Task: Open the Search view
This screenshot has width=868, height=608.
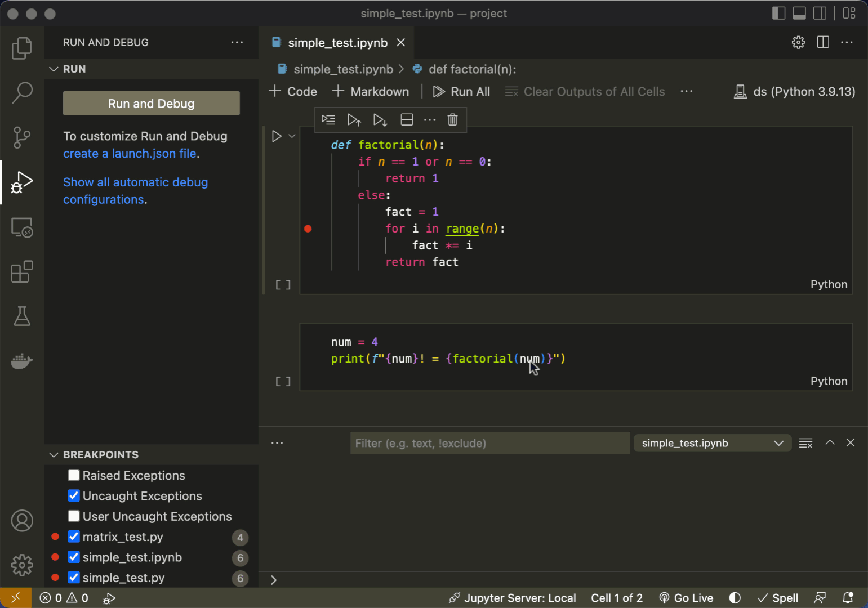Action: coord(22,92)
